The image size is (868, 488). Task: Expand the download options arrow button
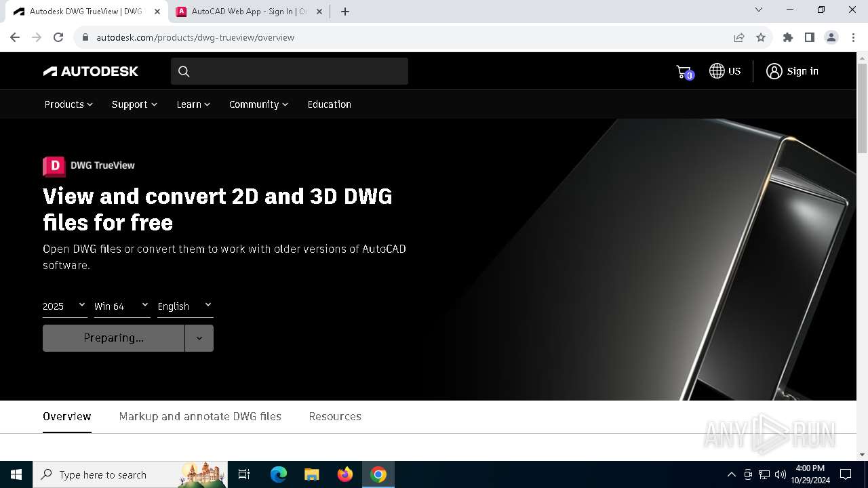point(199,338)
